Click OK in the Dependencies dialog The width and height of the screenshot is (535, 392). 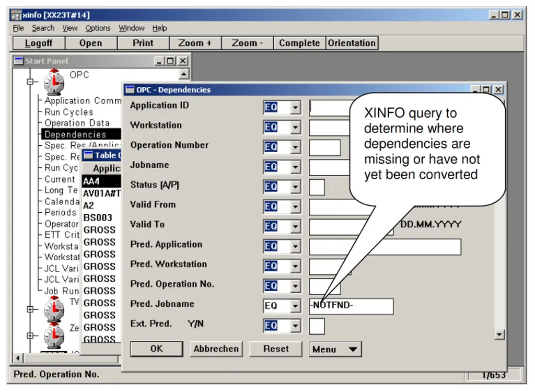[x=156, y=349]
